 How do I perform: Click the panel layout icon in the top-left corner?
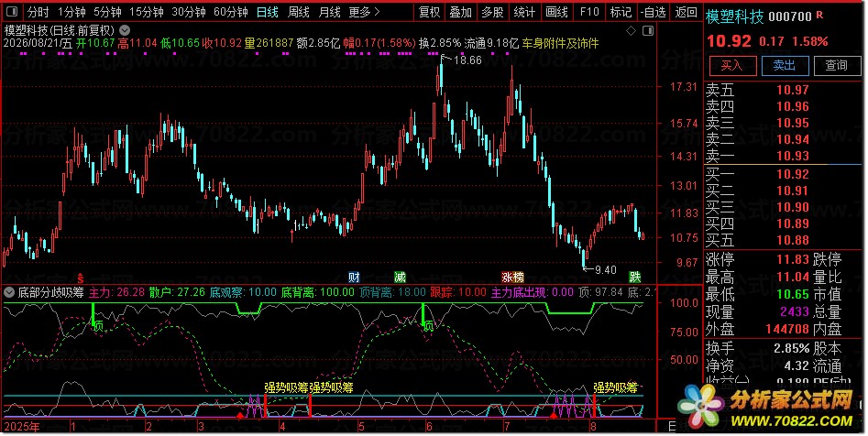coord(12,12)
